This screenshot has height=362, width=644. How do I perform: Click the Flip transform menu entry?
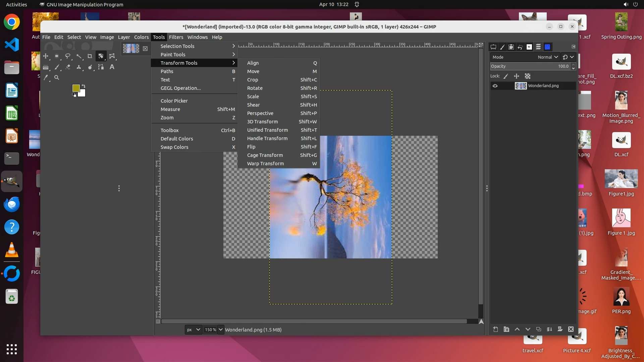click(x=251, y=147)
